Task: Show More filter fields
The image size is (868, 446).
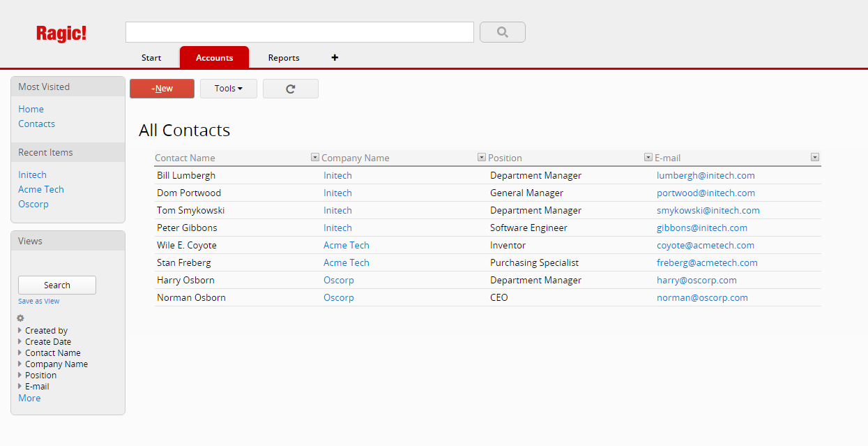Action: (x=29, y=399)
